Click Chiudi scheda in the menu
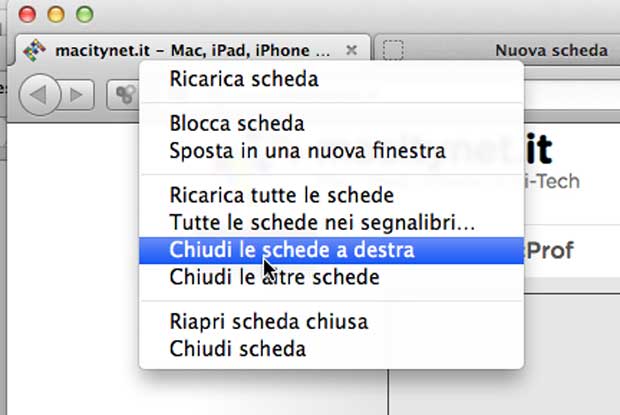 pyautogui.click(x=238, y=349)
